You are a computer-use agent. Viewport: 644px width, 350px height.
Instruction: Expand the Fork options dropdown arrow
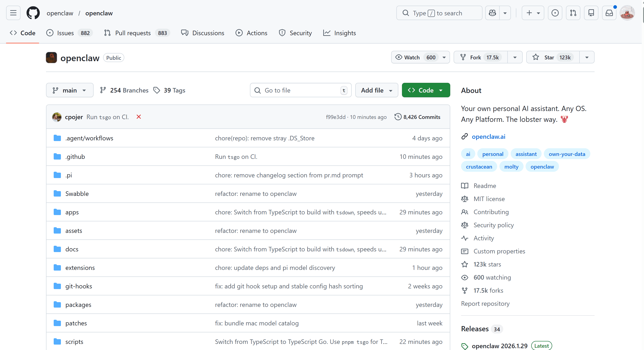[515, 58]
